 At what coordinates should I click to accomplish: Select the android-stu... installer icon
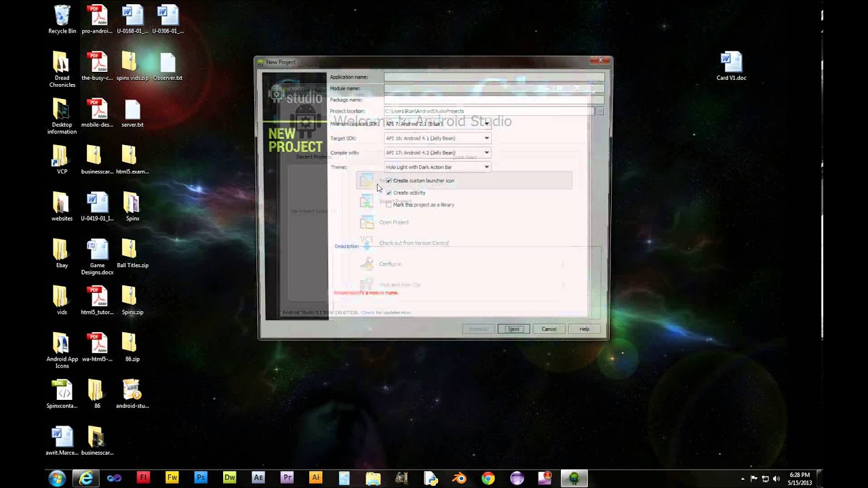[x=132, y=393]
